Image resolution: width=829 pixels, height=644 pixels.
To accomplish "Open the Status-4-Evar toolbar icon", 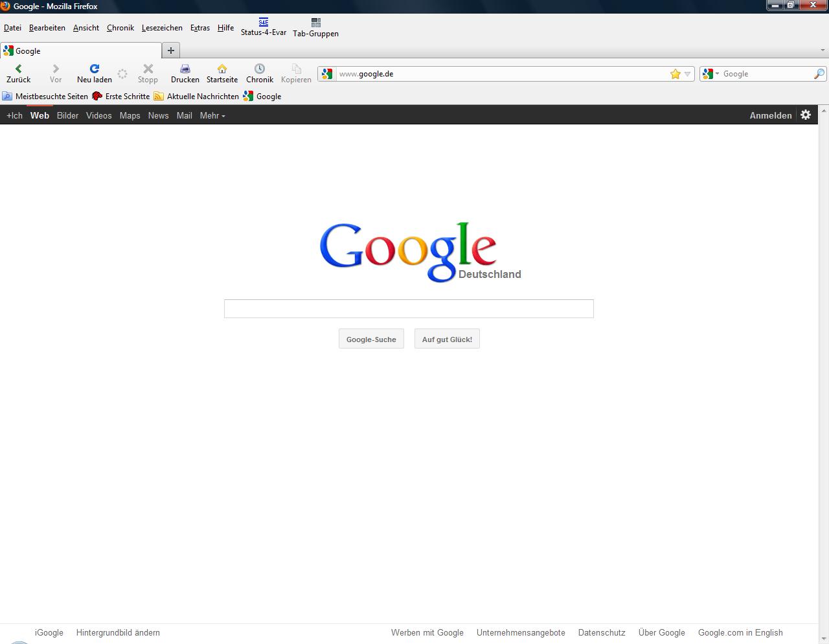I will tap(263, 22).
